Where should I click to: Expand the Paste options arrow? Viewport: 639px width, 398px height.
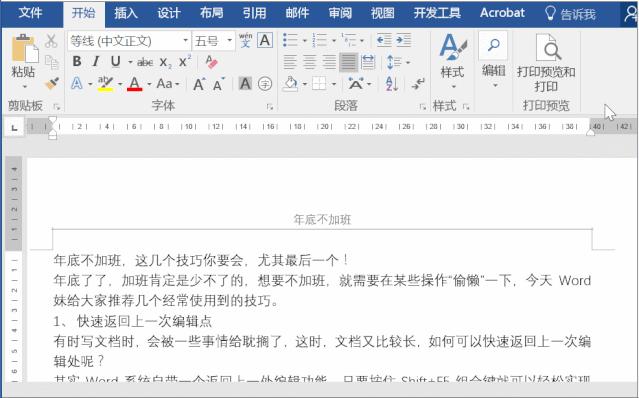pyautogui.click(x=24, y=87)
